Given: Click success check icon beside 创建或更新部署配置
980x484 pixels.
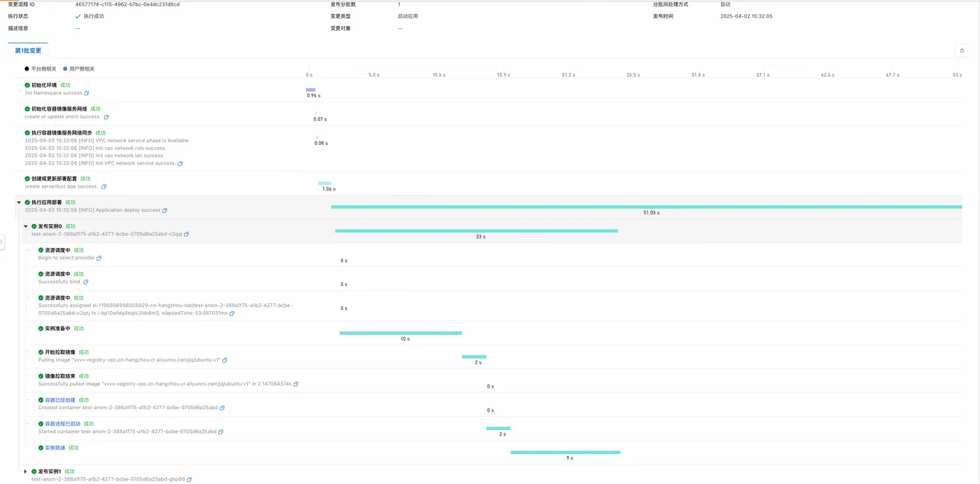Looking at the screenshot, I should pos(27,179).
